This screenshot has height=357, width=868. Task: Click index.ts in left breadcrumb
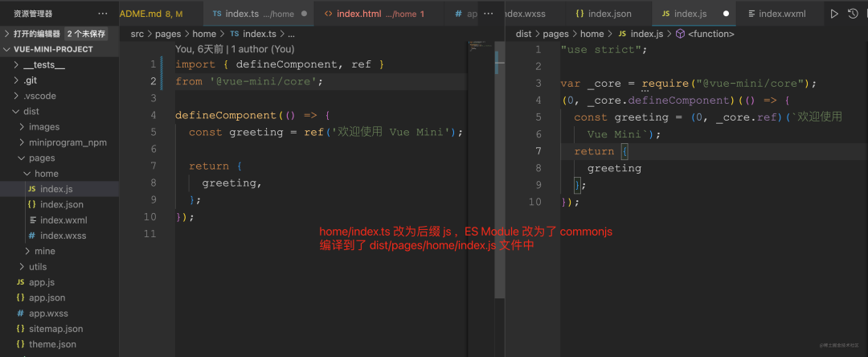coord(260,34)
